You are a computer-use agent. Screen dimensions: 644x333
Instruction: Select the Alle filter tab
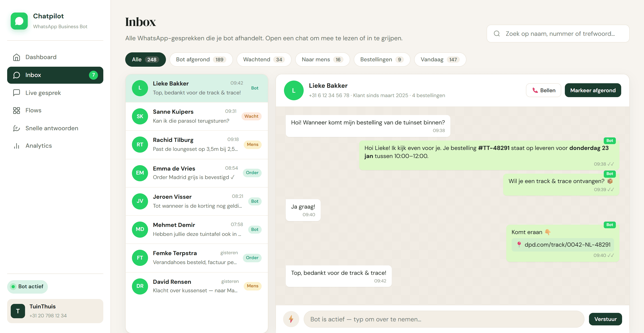(x=146, y=60)
